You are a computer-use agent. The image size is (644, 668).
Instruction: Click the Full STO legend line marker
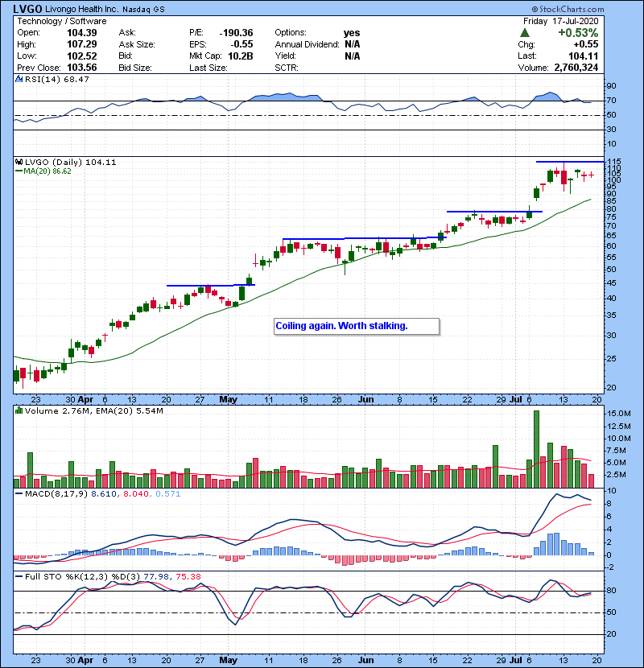(x=19, y=576)
